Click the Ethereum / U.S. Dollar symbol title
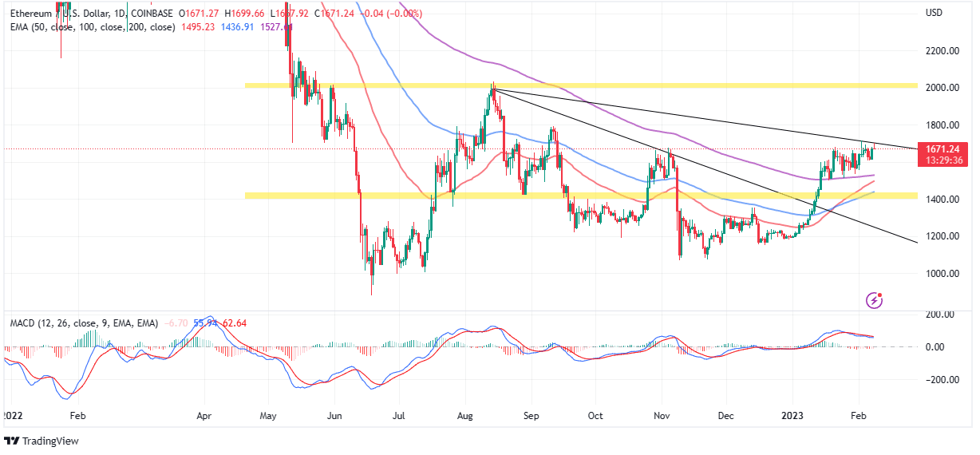This screenshot has height=455, width=980. click(x=65, y=14)
